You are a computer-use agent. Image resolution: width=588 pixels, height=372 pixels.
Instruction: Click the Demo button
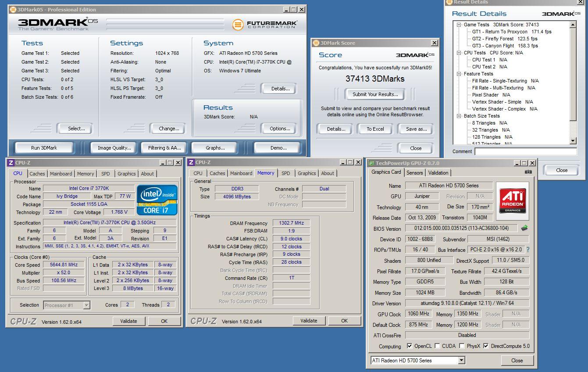[278, 148]
